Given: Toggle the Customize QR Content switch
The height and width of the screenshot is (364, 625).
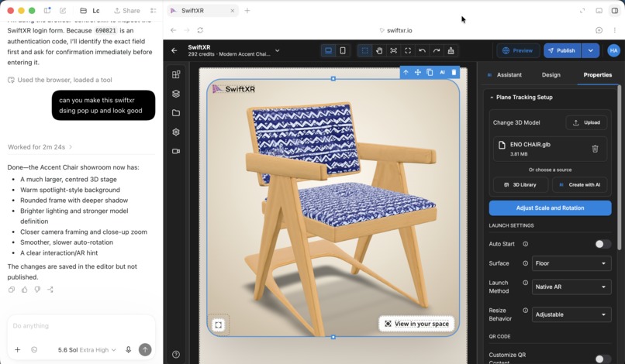Looking at the screenshot, I should [x=603, y=359].
